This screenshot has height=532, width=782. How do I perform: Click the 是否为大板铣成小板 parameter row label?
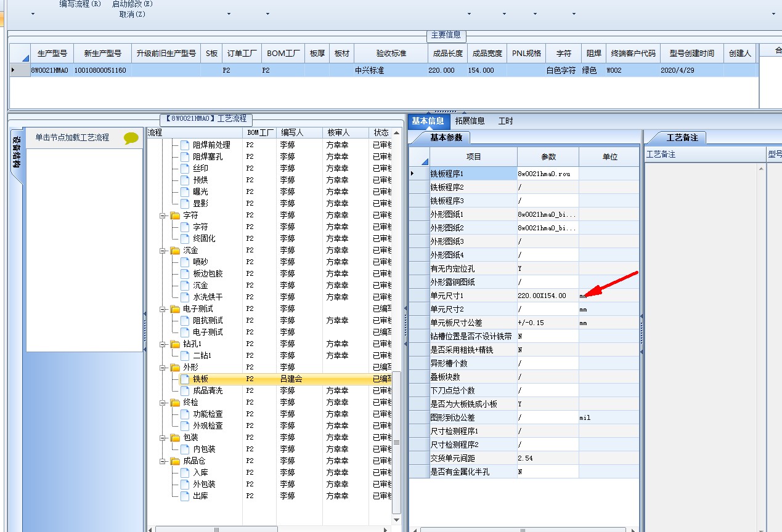(473, 404)
